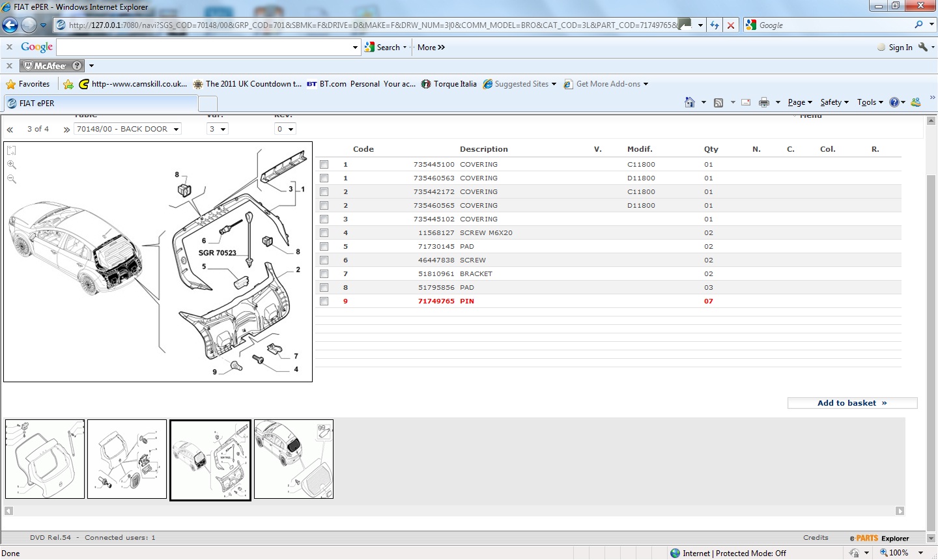The height and width of the screenshot is (560, 938).
Task: Check the box for SCREW M6X20 row
Action: click(324, 233)
